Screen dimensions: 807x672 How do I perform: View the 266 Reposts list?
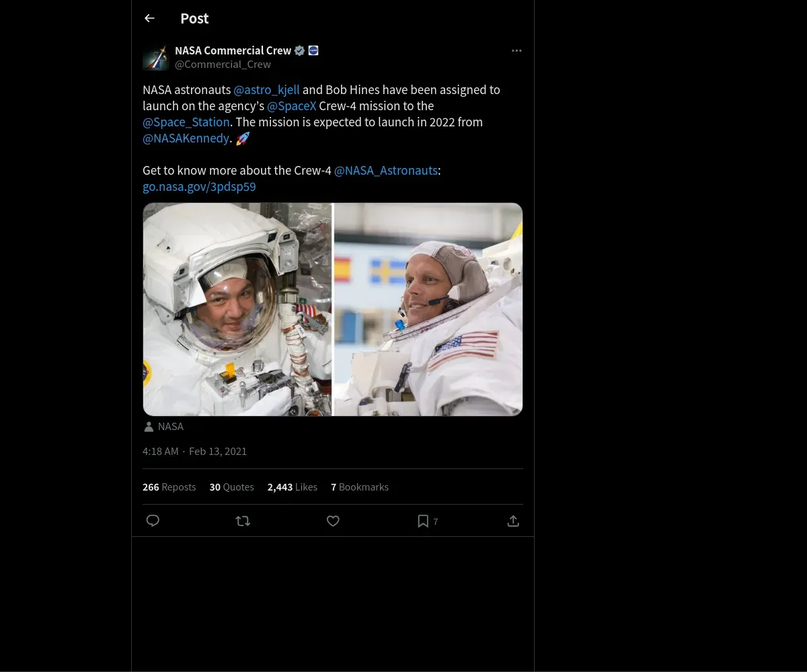(x=169, y=487)
